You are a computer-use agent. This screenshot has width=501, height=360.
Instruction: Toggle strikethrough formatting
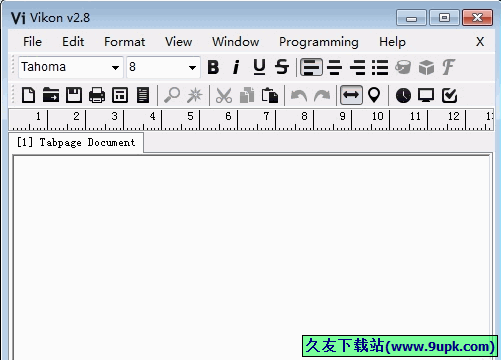point(282,67)
